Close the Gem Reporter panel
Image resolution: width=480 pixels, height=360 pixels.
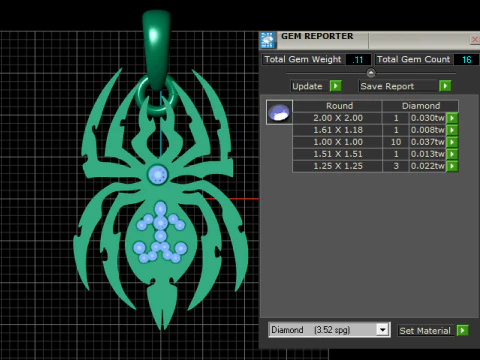click(x=475, y=39)
